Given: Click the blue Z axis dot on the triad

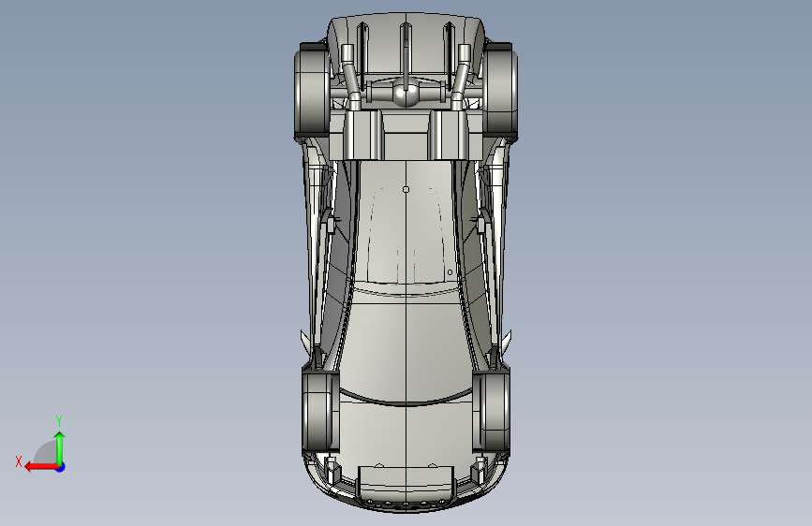Looking at the screenshot, I should pyautogui.click(x=61, y=467).
